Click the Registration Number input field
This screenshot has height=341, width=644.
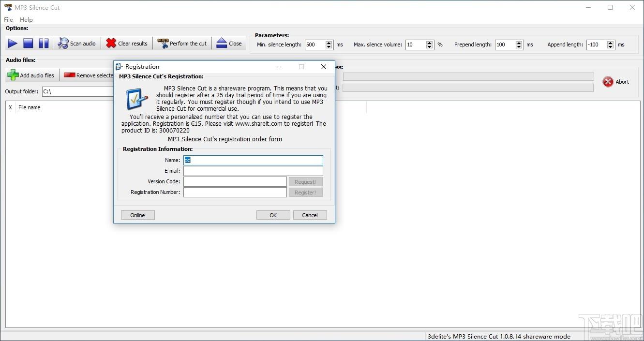click(x=235, y=192)
